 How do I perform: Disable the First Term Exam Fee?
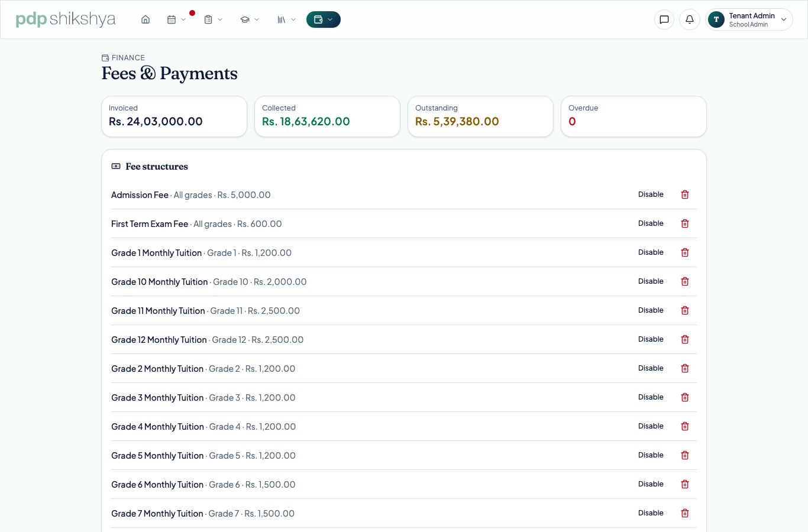point(651,223)
